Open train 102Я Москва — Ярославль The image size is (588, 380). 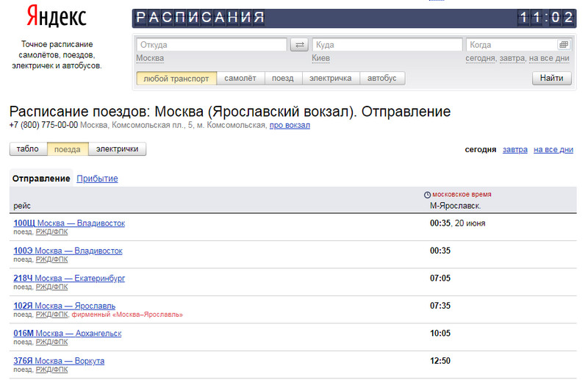[x=65, y=306]
